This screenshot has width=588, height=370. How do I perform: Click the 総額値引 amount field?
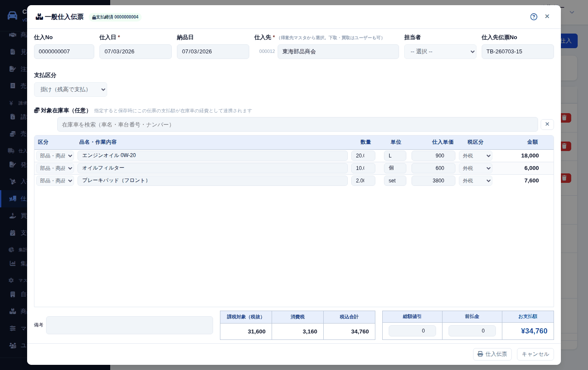[x=412, y=331]
